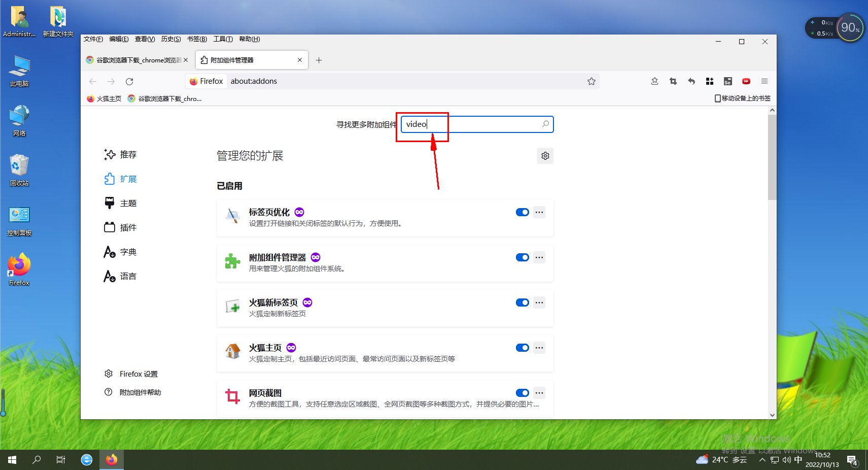Disable the 附加组件管理器 extension toggle
Image resolution: width=868 pixels, height=470 pixels.
(523, 257)
